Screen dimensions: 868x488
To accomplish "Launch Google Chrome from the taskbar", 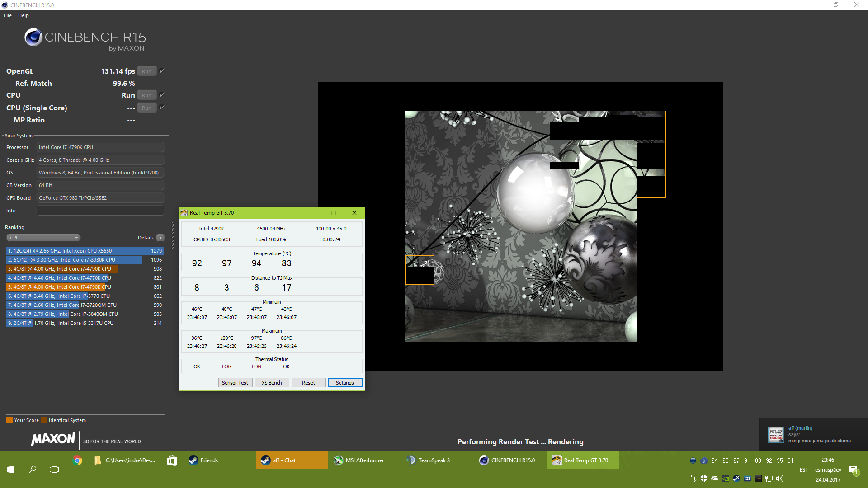I will [78, 460].
